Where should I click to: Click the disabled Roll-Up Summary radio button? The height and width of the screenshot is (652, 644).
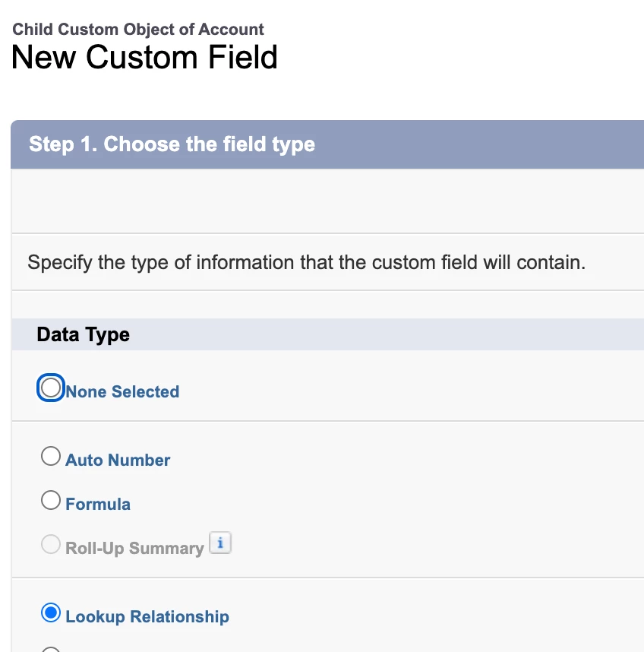point(51,544)
